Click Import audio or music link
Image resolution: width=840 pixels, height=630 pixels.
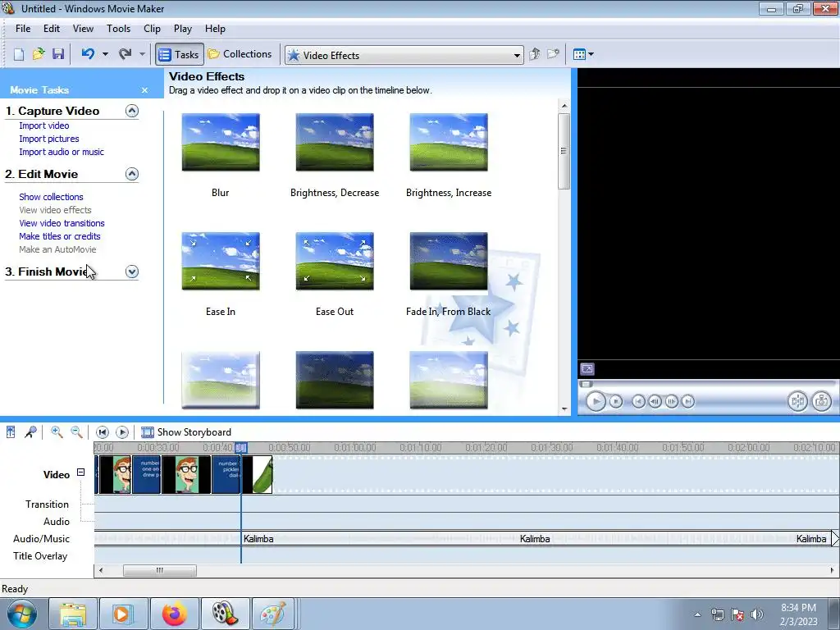point(62,152)
